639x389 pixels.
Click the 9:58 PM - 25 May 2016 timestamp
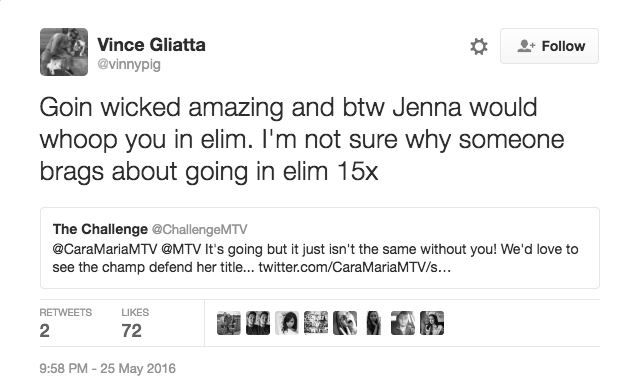tap(108, 368)
